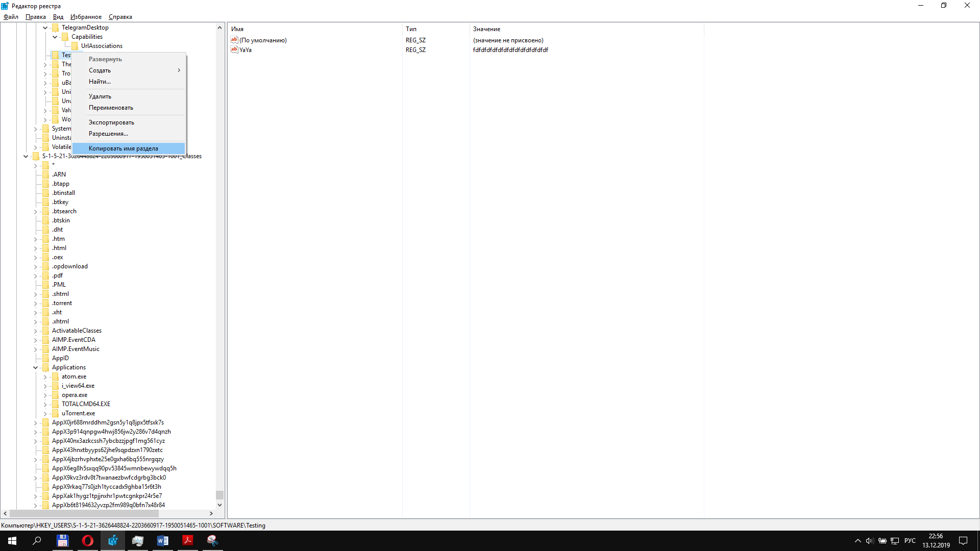
Task: Click the Registry Editor title bar icon
Action: [5, 6]
